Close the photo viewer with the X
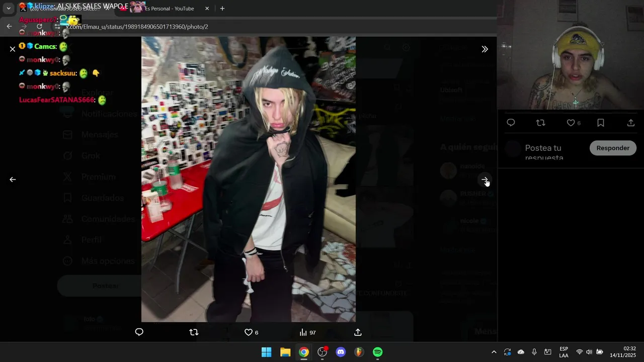Image resolution: width=644 pixels, height=362 pixels. click(x=13, y=49)
